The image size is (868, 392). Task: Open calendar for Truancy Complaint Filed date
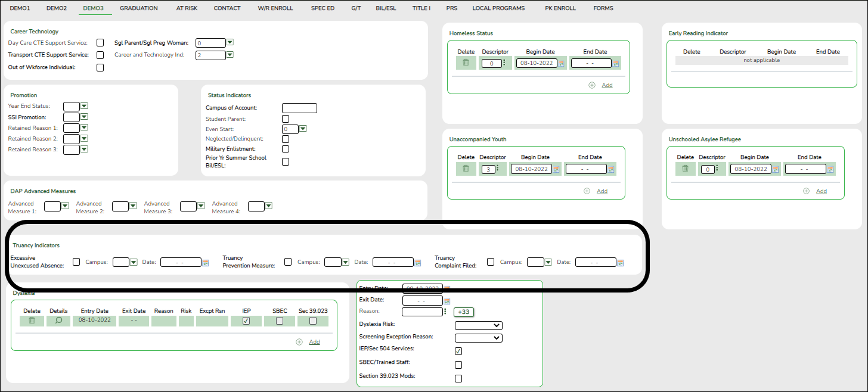point(620,262)
